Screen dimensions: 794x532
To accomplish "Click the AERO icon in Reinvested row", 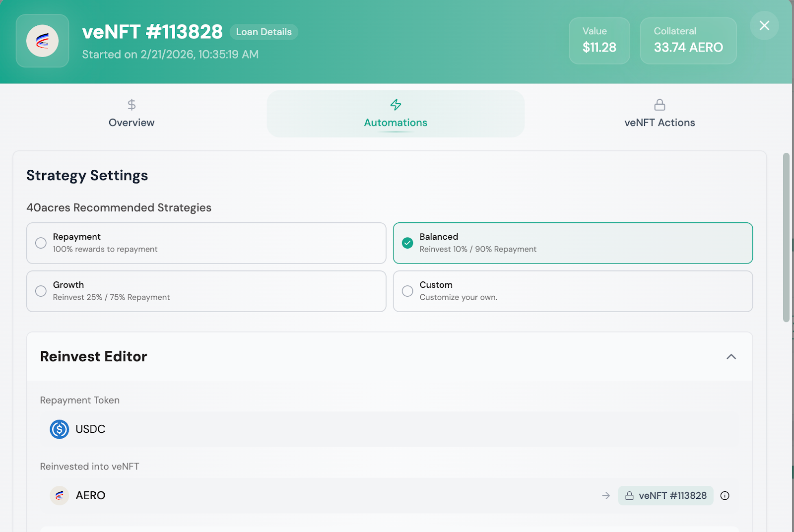I will (59, 495).
